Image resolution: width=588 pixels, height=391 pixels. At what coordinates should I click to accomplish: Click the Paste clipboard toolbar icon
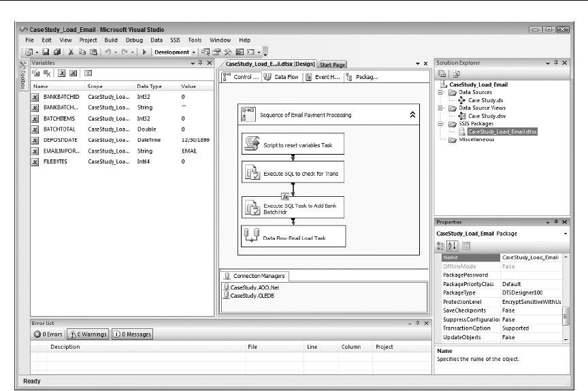point(94,52)
